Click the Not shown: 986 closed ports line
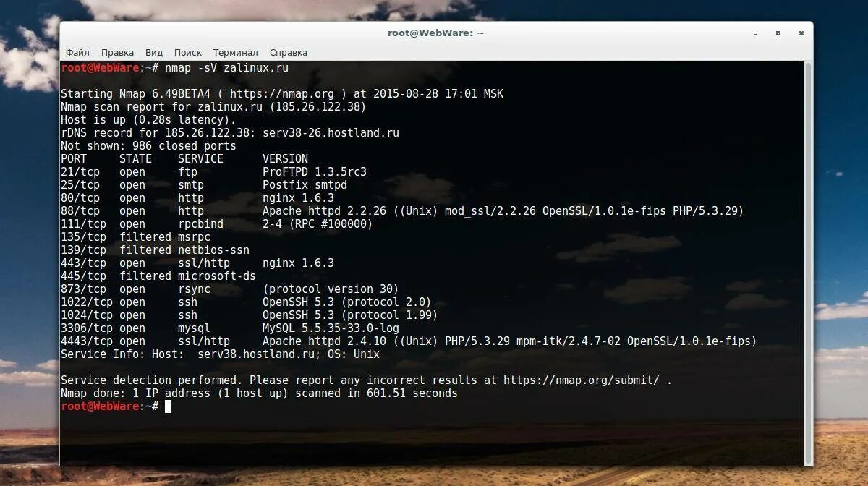The image size is (868, 486). [x=148, y=146]
